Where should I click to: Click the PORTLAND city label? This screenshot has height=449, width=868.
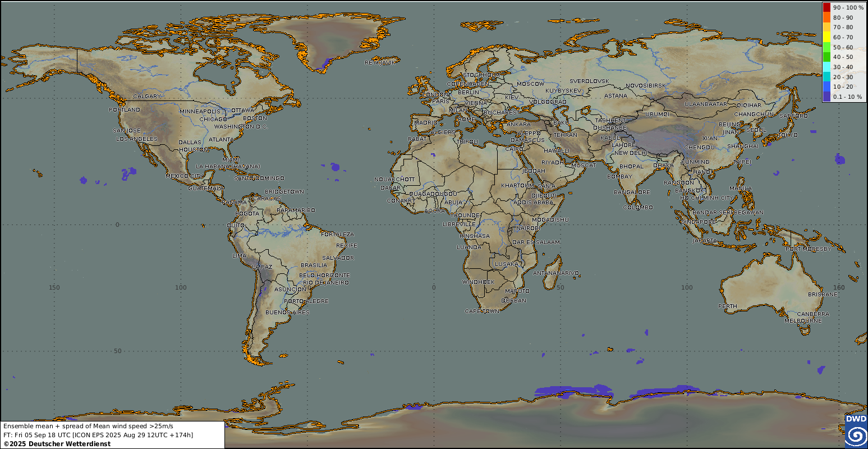tap(125, 110)
